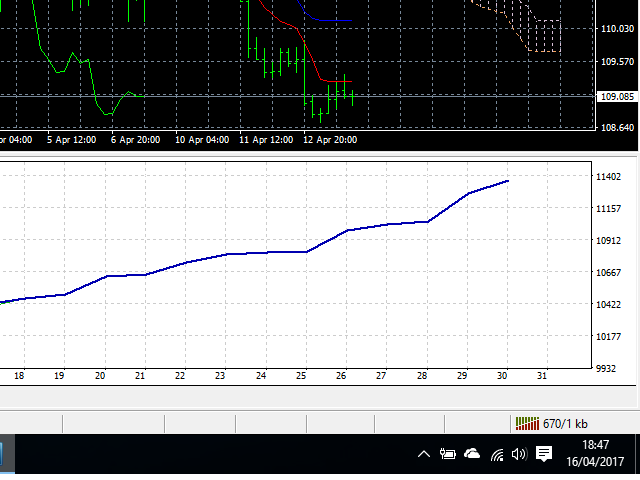Click the connection status bars indicator
This screenshot has width=640, height=480.
point(525,423)
